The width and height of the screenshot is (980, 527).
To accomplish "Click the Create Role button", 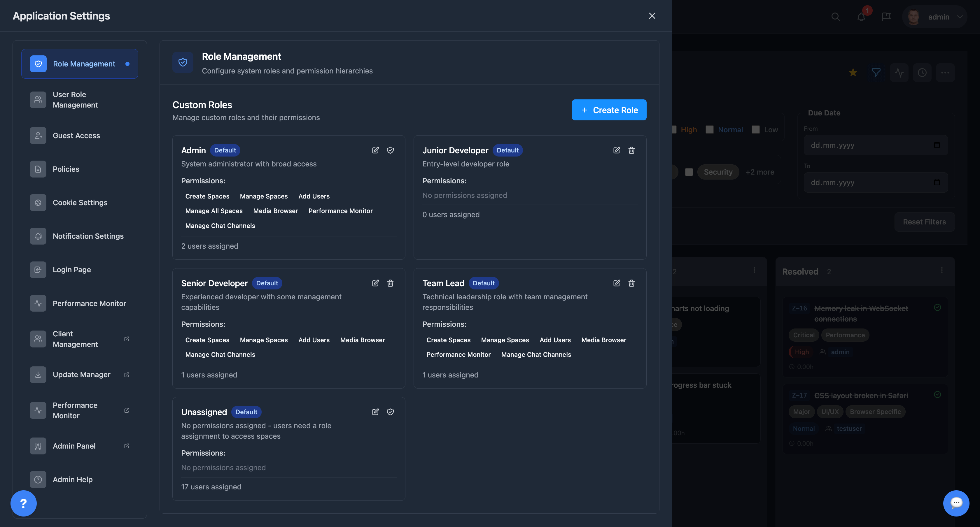I will click(x=609, y=110).
